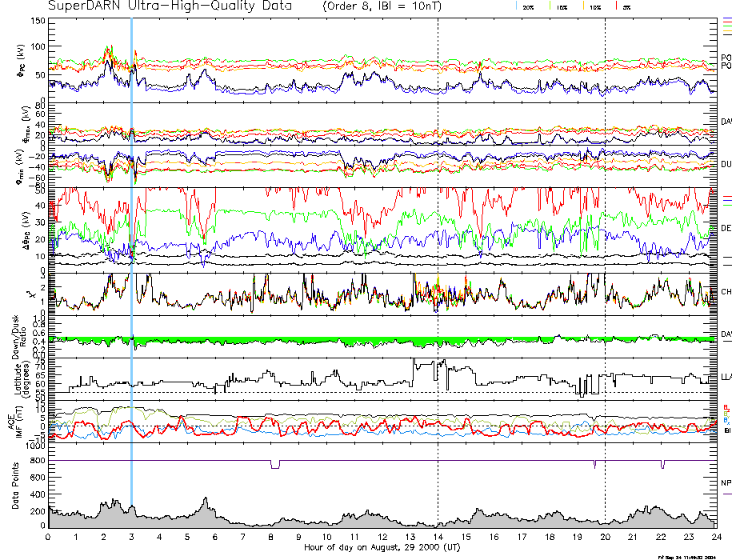Click the 'Hour of day on August, 29 2000 (UT)' axis label
Image resolution: width=732 pixels, height=560 pixels.
[x=382, y=547]
